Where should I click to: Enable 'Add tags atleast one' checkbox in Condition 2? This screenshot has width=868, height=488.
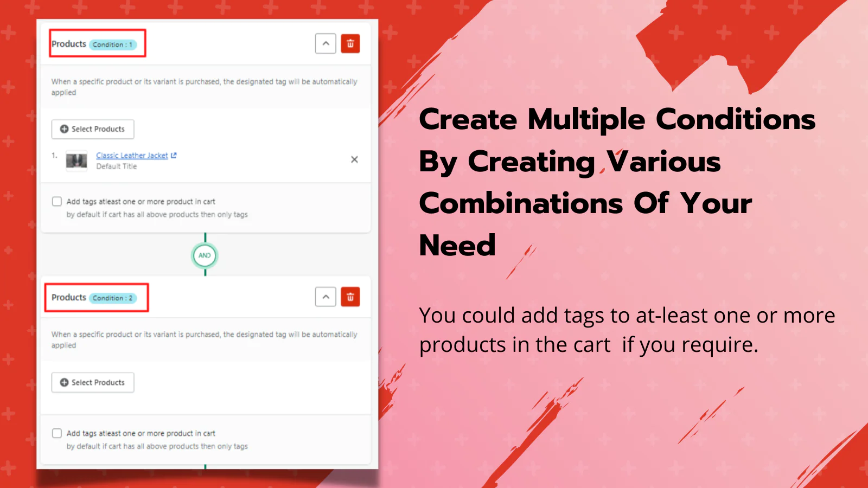tap(56, 433)
